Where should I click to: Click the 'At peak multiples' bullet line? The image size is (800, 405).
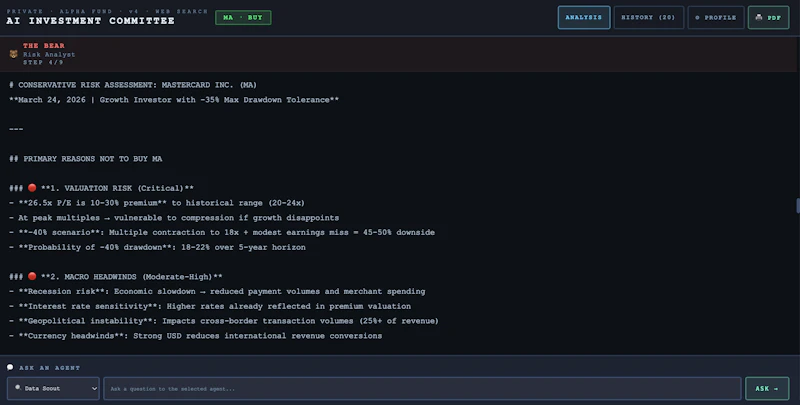click(174, 217)
